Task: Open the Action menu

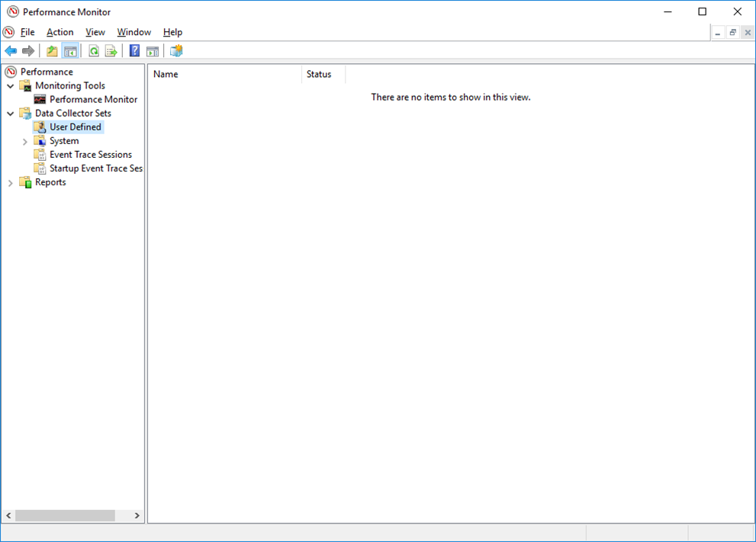Action: 60,32
